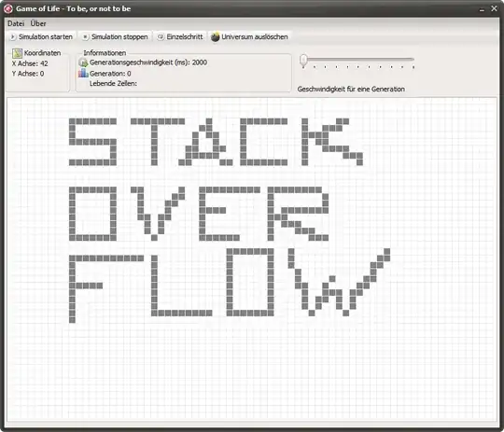Click the Generationsgeschwindigkeit (ms): 2000 text
Viewport: 504px width, 432px height.
click(148, 63)
